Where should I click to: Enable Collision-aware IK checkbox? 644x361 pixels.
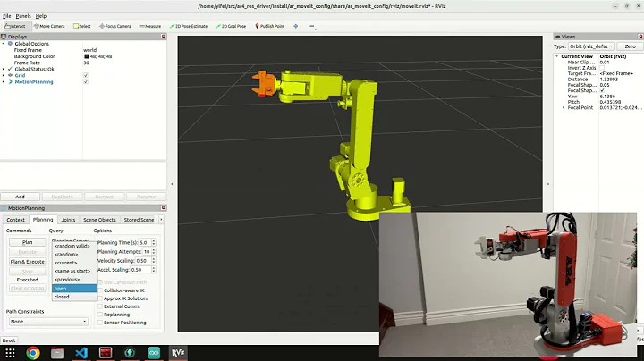point(100,290)
